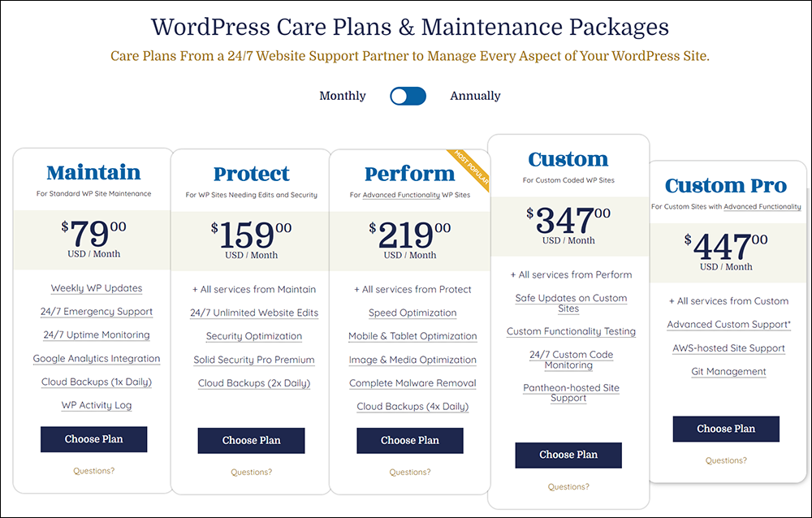Open the Pantheon-hosted Site Support link
812x518 pixels.
point(571,391)
